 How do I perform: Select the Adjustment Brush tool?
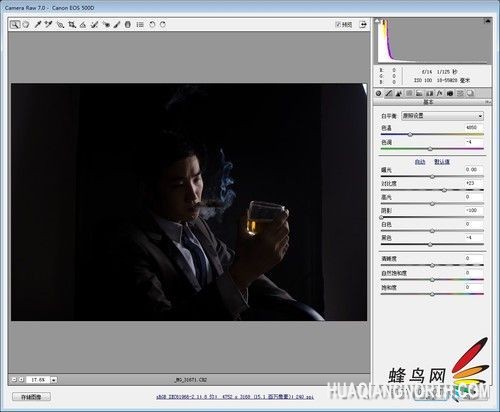pos(117,24)
